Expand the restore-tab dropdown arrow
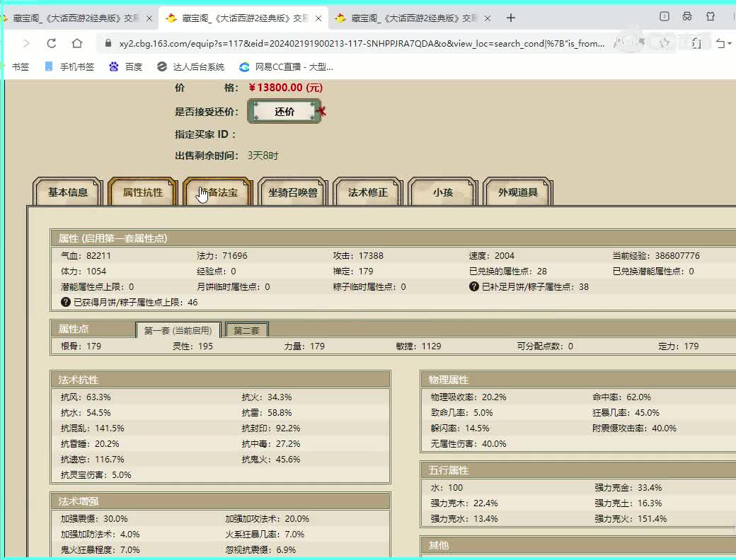 (730, 44)
